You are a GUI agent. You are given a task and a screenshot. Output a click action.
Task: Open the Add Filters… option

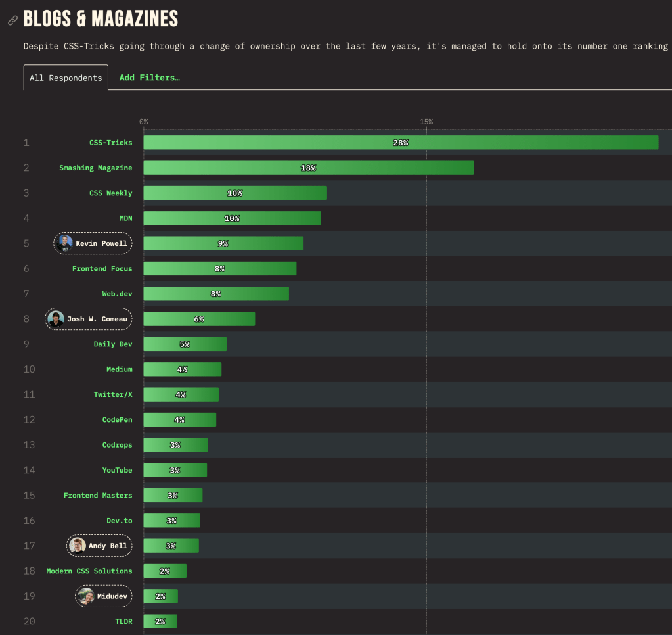[149, 78]
